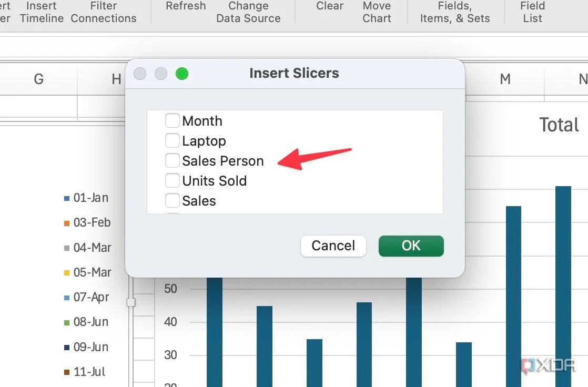The width and height of the screenshot is (588, 387).
Task: Check the Sales field checkbox
Action: 172,200
